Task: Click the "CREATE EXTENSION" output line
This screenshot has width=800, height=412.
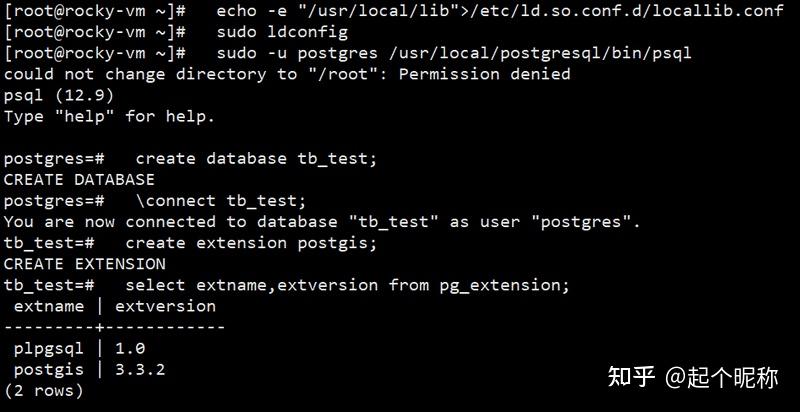Action: pyautogui.click(x=84, y=264)
